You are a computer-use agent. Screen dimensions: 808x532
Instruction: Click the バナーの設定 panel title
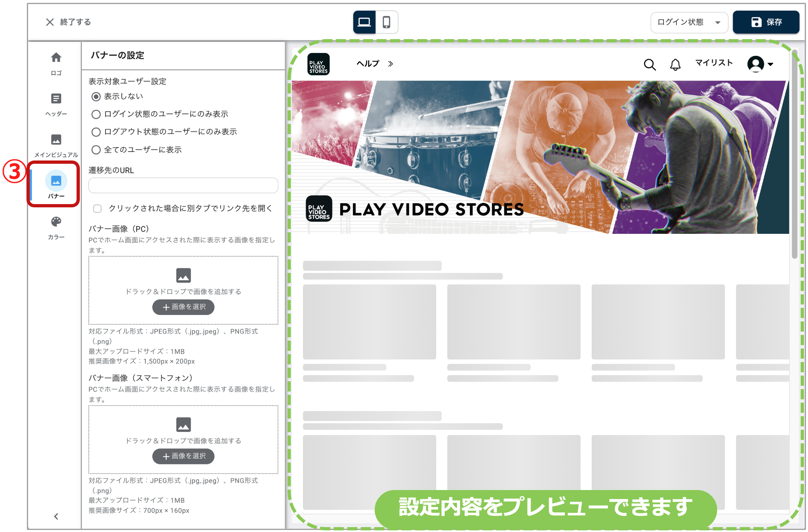tap(117, 55)
